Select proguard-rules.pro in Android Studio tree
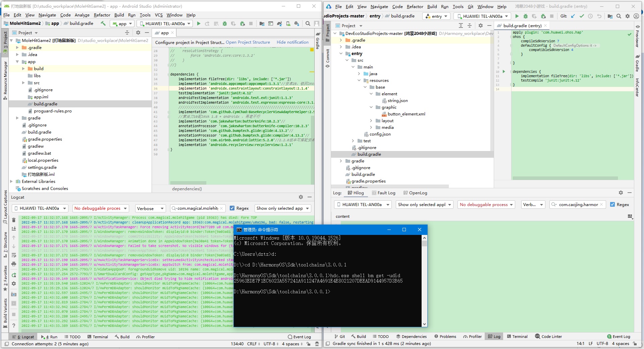Viewport: 644px width, 349px height. (x=53, y=111)
